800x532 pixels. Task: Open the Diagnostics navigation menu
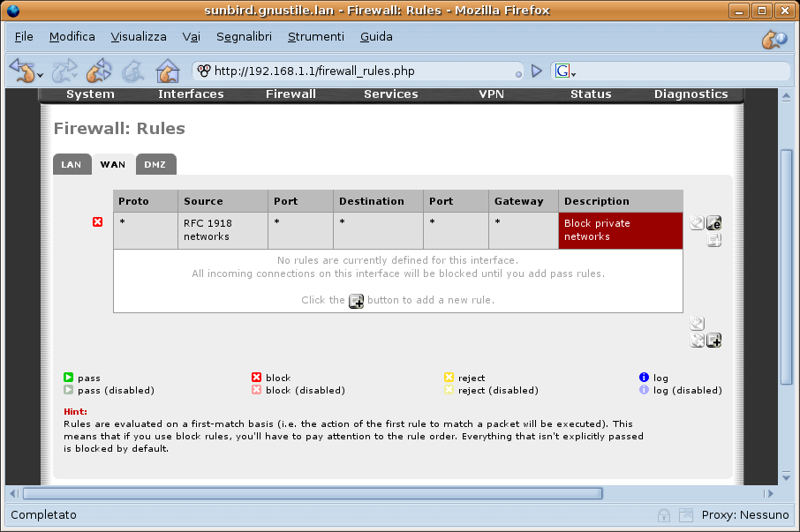pyautogui.click(x=691, y=94)
